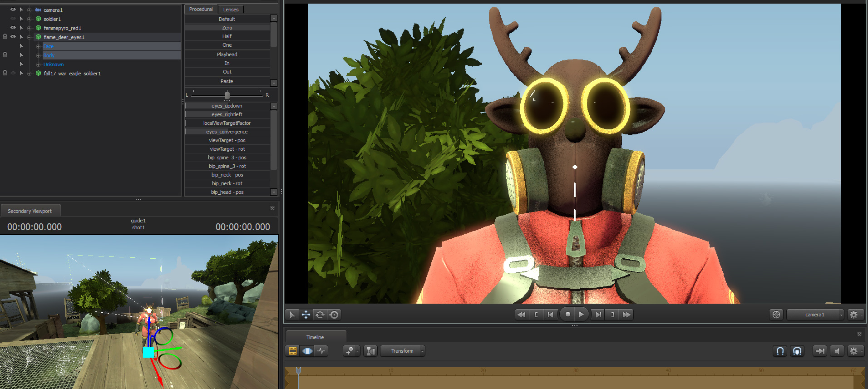Screen dimensions: 868x389
Task: Switch to the Procedural tab
Action: [201, 9]
